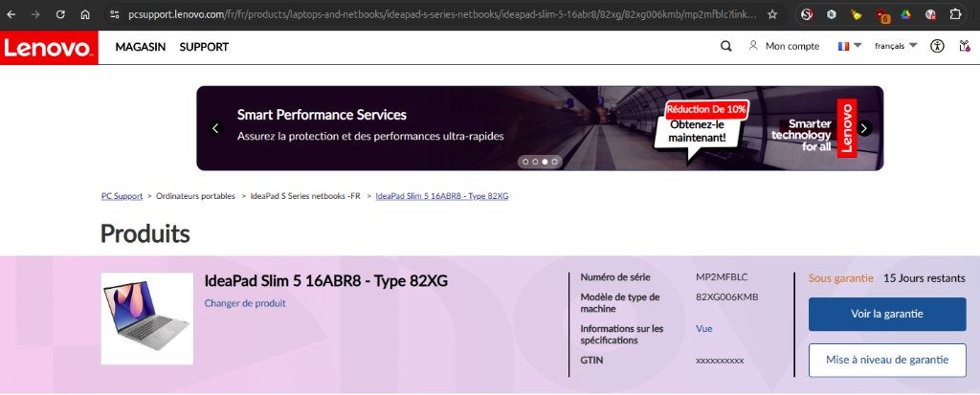The image size is (980, 395).
Task: Open the MAGASIN menu
Action: click(x=141, y=47)
